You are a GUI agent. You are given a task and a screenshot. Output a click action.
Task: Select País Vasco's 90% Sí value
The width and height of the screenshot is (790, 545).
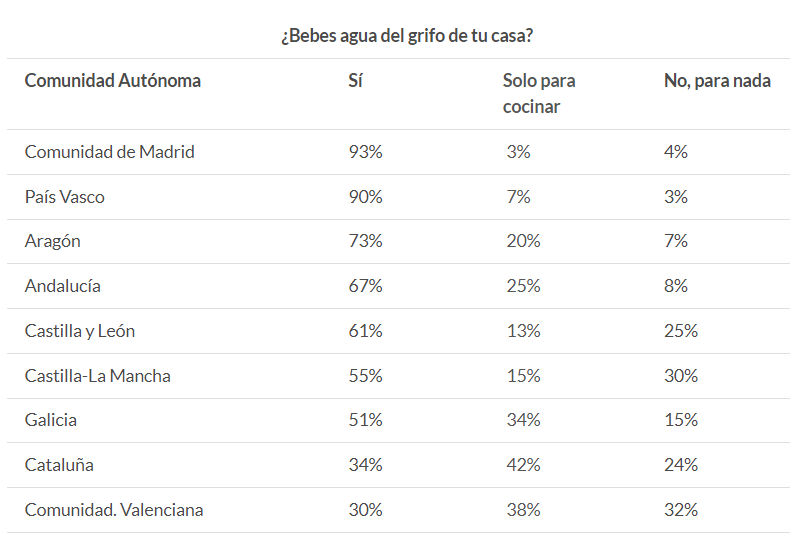pyautogui.click(x=364, y=197)
